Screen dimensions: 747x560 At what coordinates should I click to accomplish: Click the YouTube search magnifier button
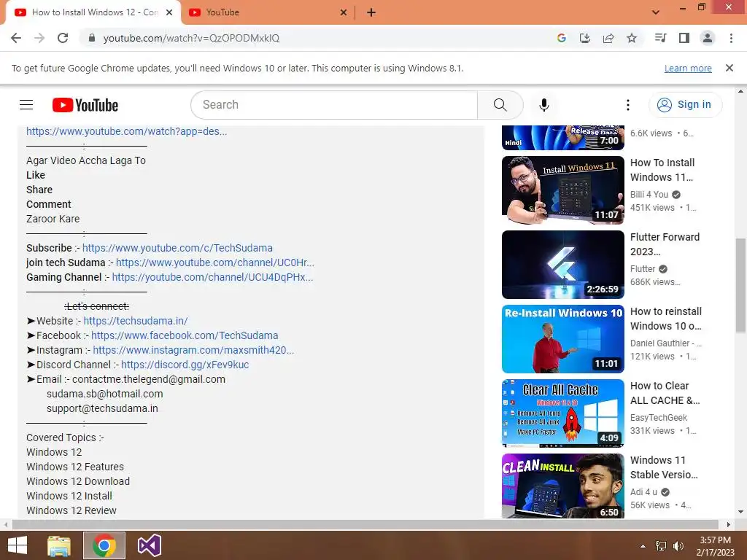pyautogui.click(x=500, y=105)
